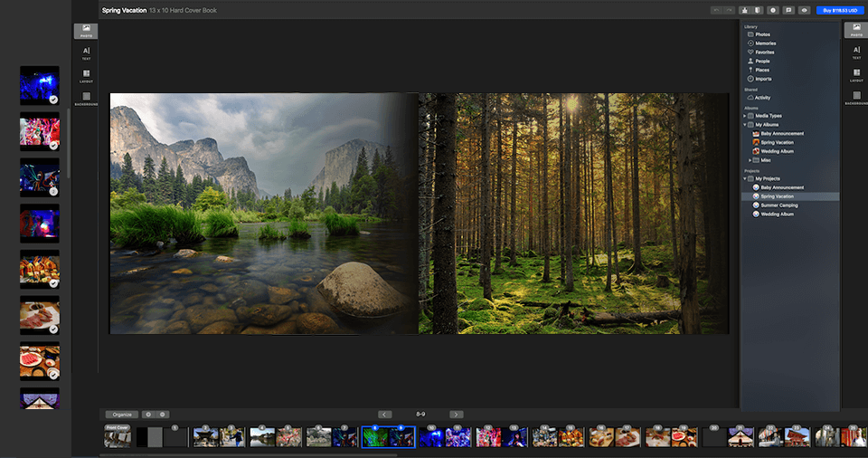Click the 8-9 page indicator
The height and width of the screenshot is (458, 868).
[420, 415]
